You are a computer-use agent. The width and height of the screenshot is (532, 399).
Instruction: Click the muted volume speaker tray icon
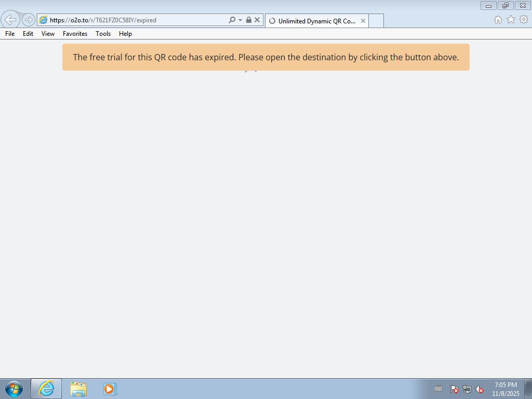[x=480, y=389]
